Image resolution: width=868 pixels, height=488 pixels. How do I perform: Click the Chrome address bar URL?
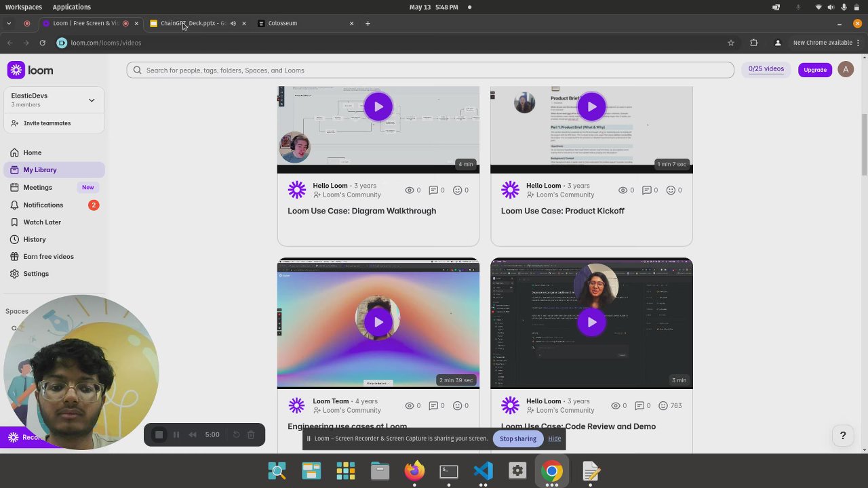tap(106, 43)
